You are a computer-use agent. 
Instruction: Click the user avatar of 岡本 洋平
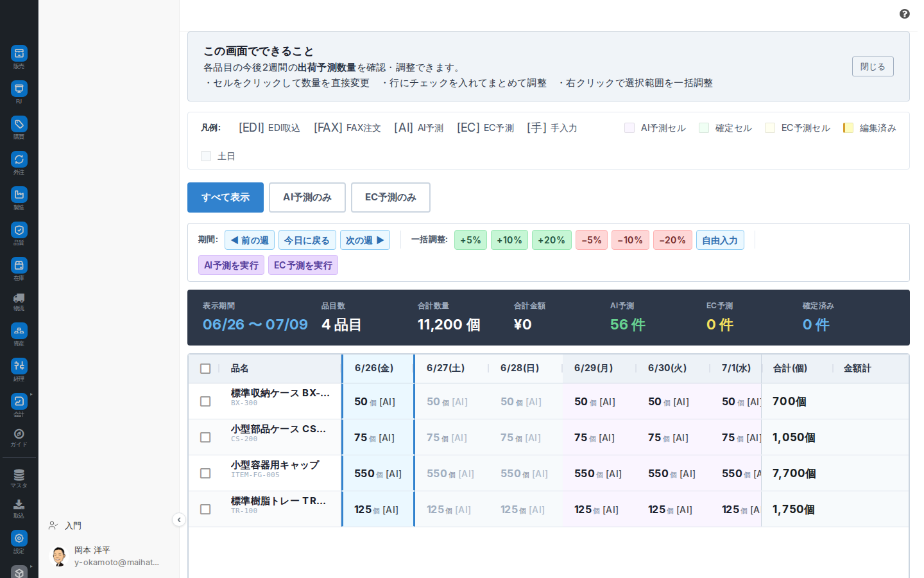click(x=59, y=556)
